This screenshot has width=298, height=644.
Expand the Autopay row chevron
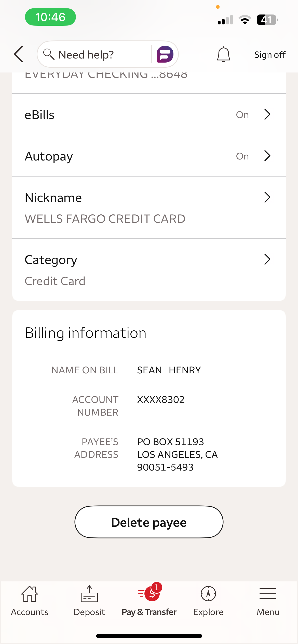point(267,156)
